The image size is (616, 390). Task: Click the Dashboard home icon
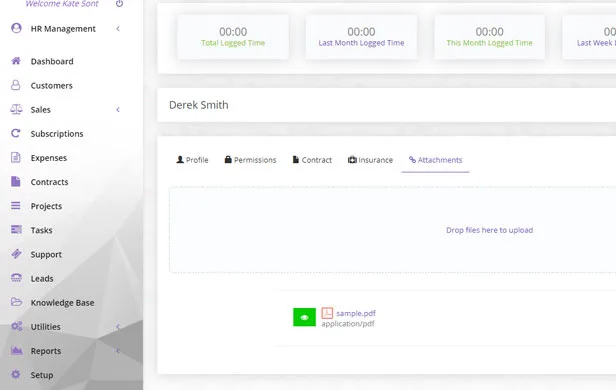pyautogui.click(x=16, y=61)
